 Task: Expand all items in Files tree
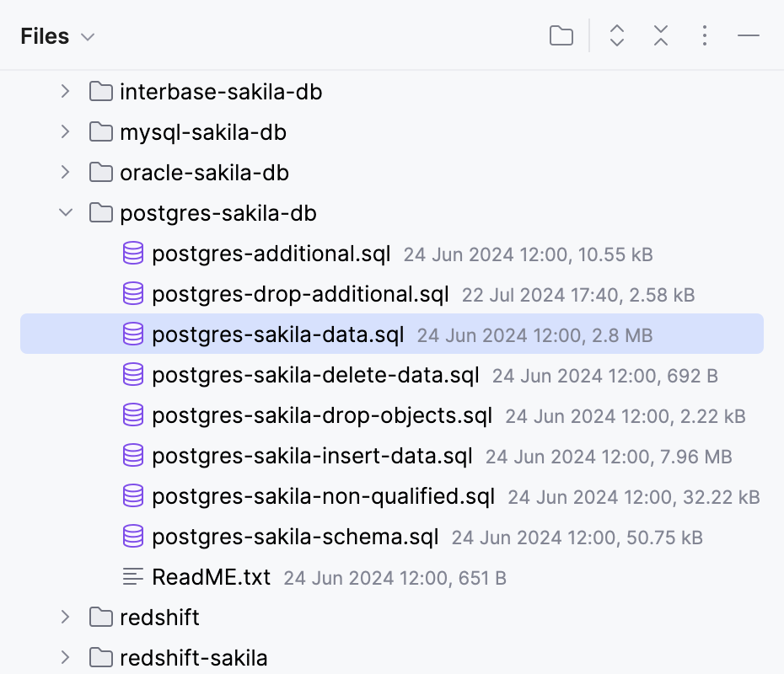click(617, 35)
